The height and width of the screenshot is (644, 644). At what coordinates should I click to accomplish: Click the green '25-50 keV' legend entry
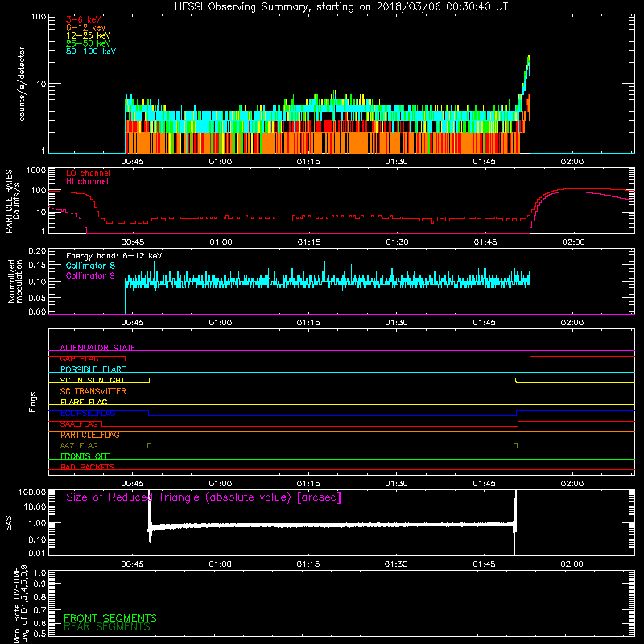(x=89, y=43)
